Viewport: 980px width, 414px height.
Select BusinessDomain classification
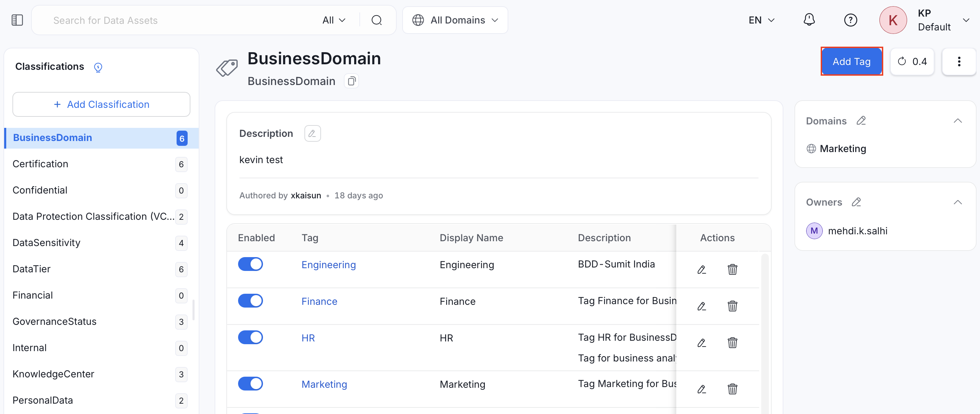102,138
